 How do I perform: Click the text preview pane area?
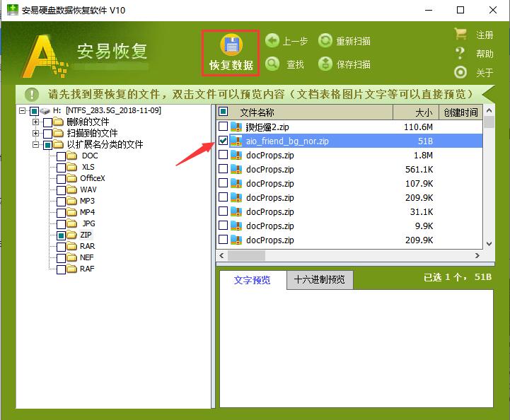pos(357,348)
